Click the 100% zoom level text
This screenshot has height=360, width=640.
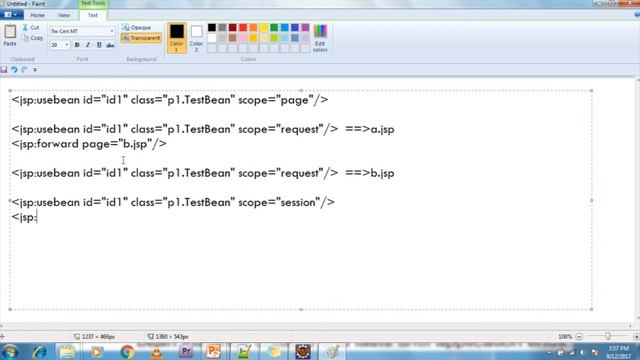pos(565,337)
